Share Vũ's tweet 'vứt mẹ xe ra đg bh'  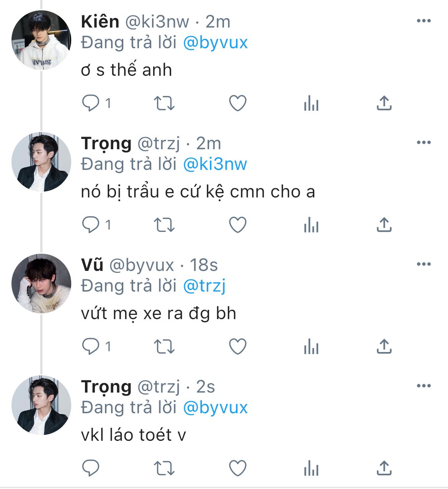pyautogui.click(x=384, y=346)
